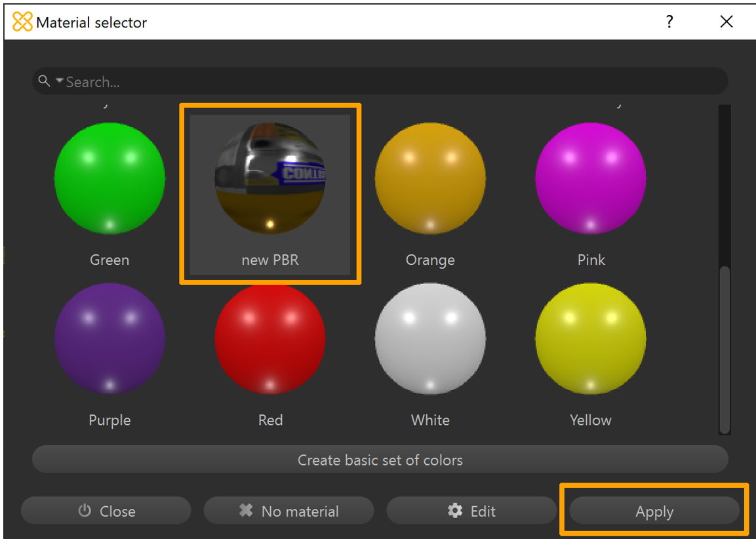This screenshot has width=756, height=539.
Task: Open the search filter dropdown arrow
Action: click(x=60, y=81)
